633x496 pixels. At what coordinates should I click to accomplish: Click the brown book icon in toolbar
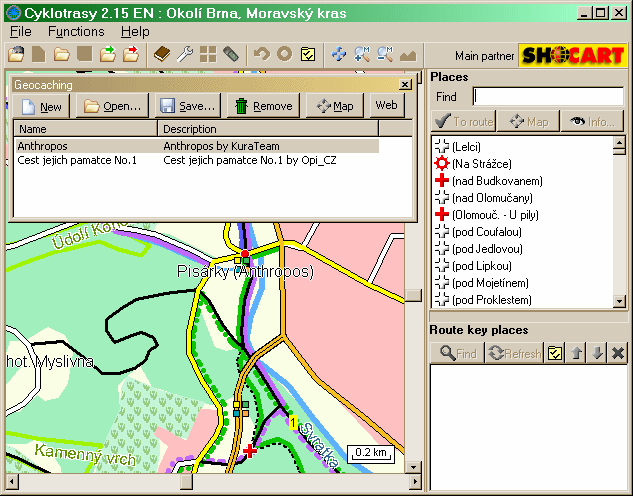click(162, 54)
